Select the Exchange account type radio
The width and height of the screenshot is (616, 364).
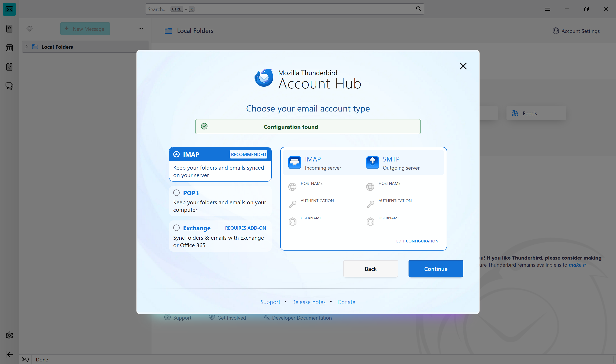point(176,228)
